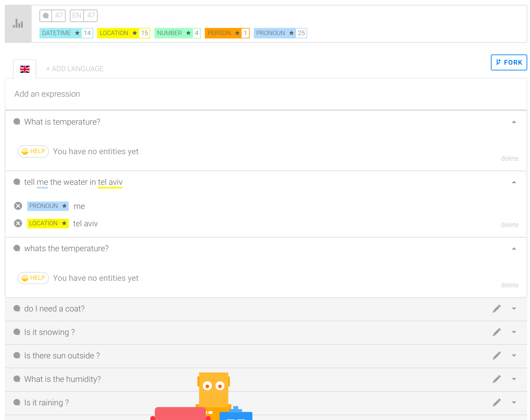Click the 'Is it raining ?' text
Screen dimensions: 530x420
[46, 403]
